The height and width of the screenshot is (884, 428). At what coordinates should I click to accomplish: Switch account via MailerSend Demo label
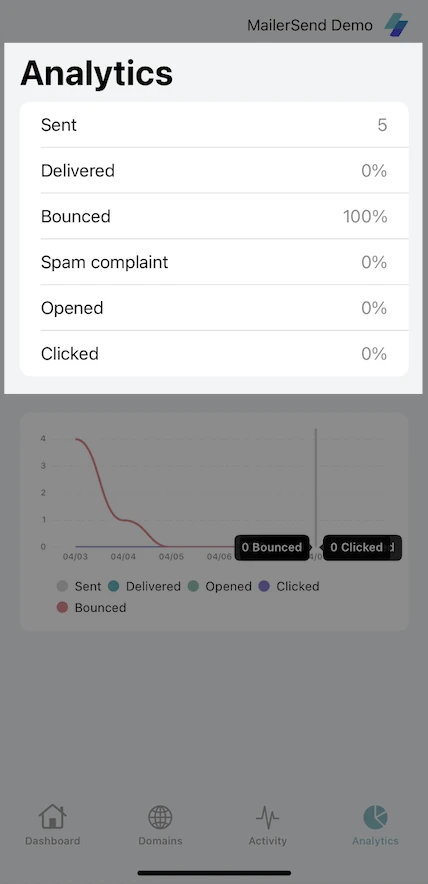click(310, 25)
